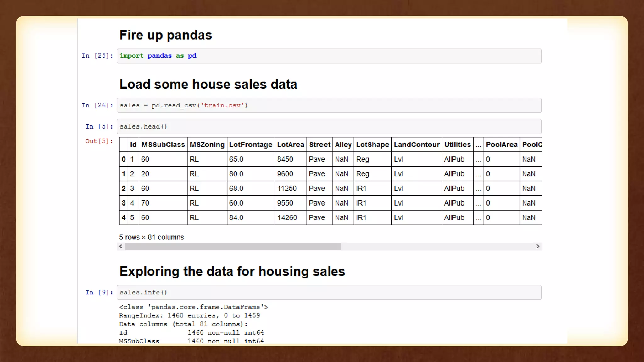Click the 'Load some house sales data' heading

click(x=208, y=84)
